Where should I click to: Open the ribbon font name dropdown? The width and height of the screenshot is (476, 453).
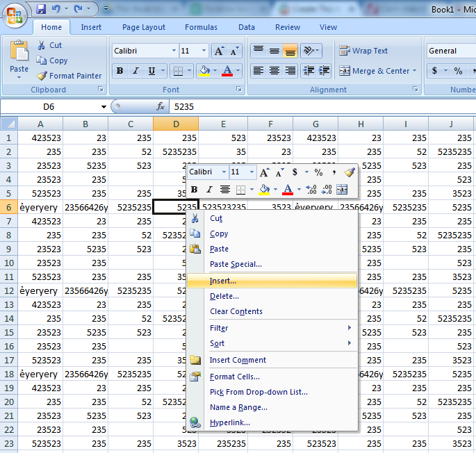coord(173,51)
